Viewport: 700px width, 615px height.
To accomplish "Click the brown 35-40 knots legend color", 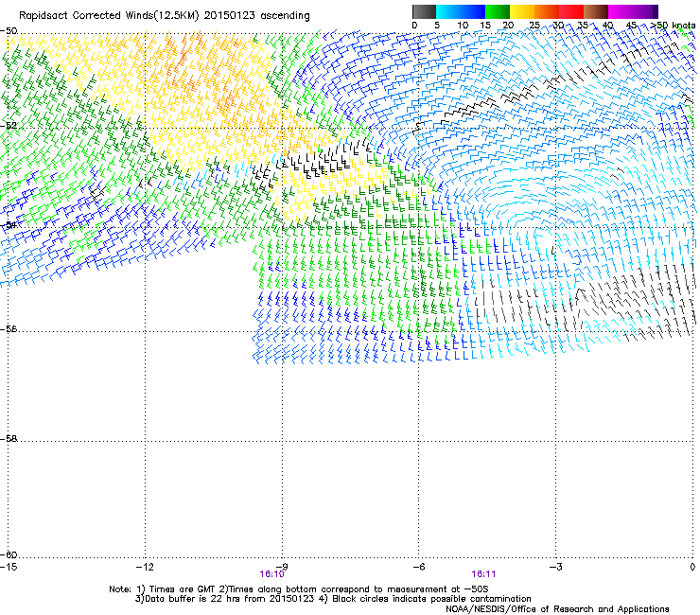I will click(x=596, y=11).
